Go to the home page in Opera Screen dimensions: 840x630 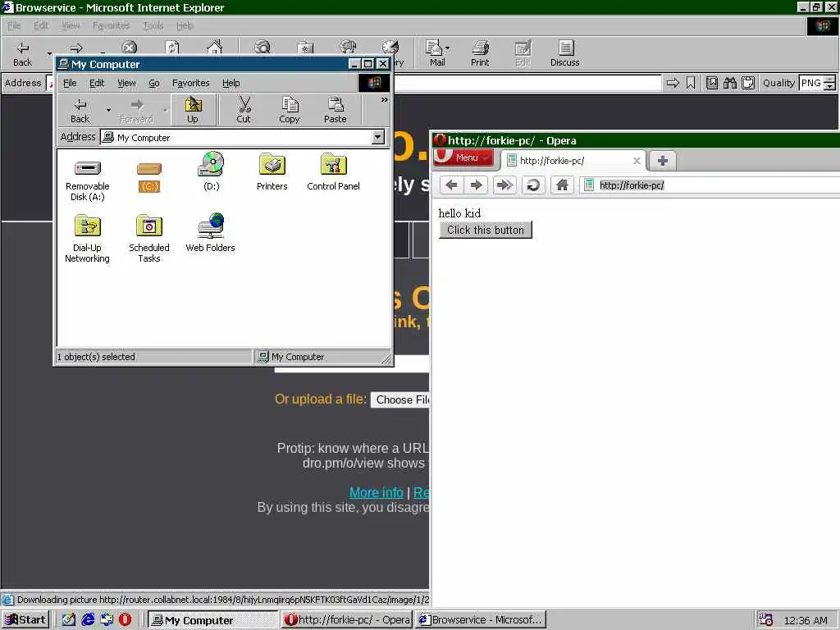pos(562,185)
